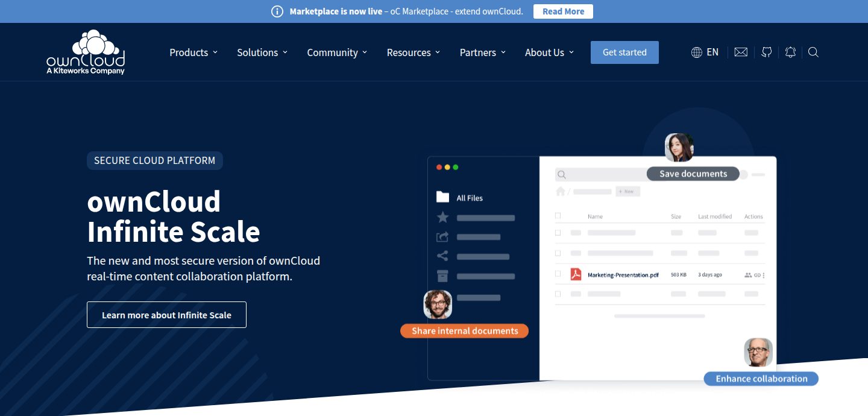Click the magnifier in mockup search bar
This screenshot has height=416, width=868.
coord(562,175)
